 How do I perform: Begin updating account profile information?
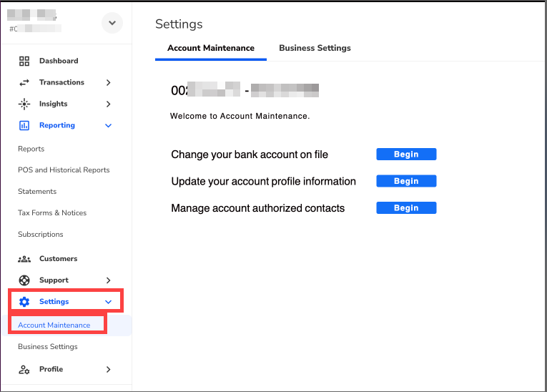tap(406, 182)
